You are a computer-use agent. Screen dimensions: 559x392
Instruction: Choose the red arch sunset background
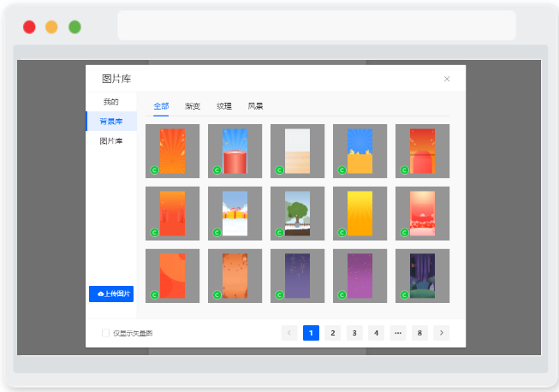[x=422, y=151]
